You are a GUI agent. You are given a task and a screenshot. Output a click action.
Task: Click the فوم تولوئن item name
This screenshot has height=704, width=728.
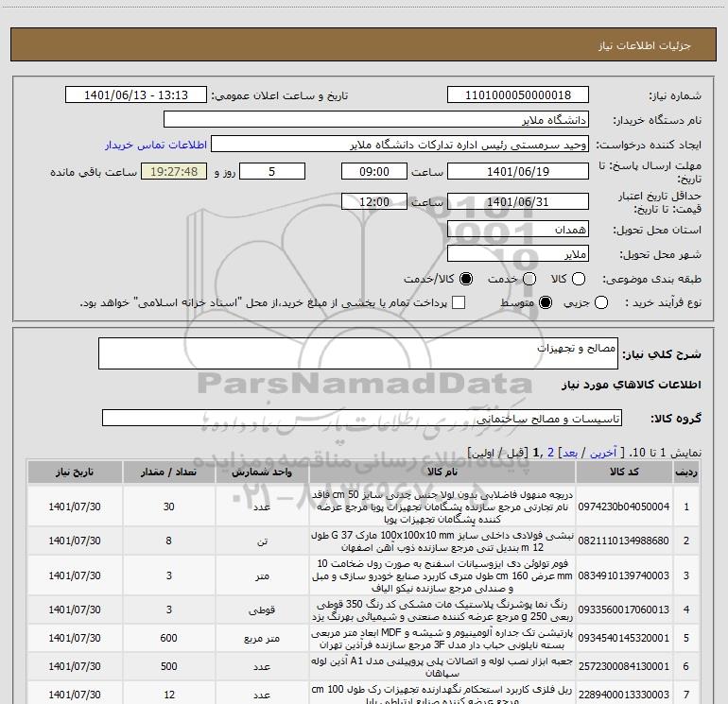[442, 575]
